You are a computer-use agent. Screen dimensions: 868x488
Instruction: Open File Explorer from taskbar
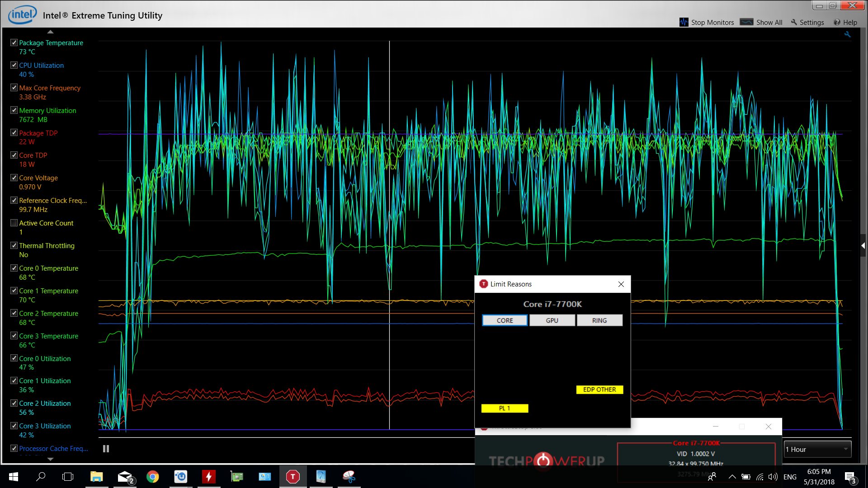pyautogui.click(x=97, y=477)
